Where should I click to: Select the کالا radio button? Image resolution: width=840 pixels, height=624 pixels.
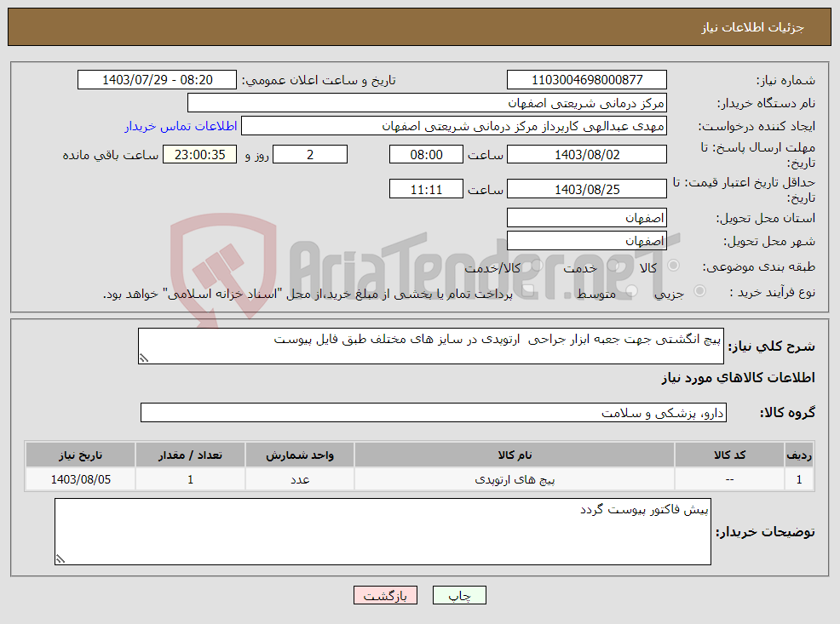(x=673, y=266)
